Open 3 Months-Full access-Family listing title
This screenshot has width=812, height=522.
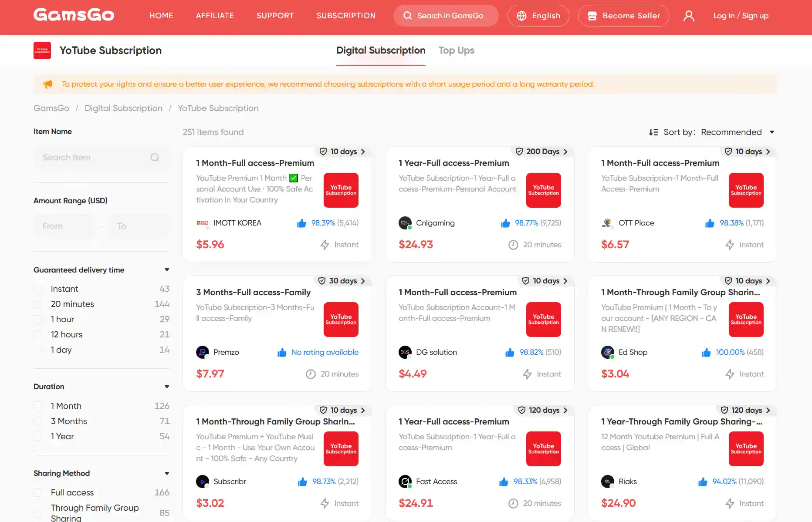coord(253,292)
